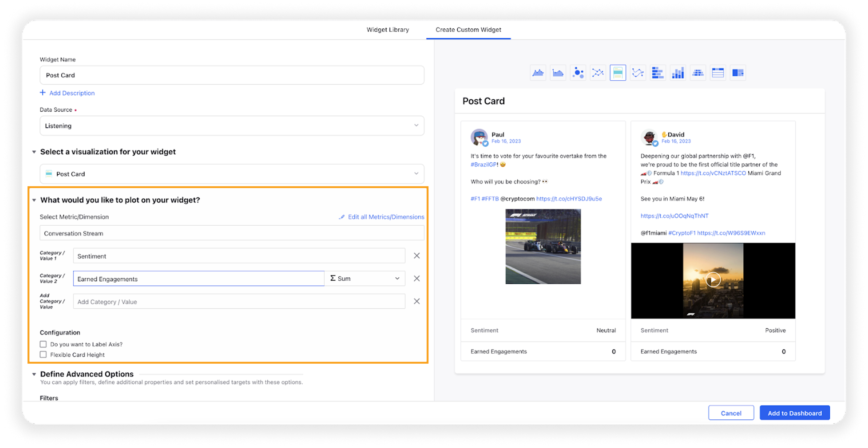Click the Cancel button
Image resolution: width=868 pixels, height=448 pixels.
click(x=731, y=413)
